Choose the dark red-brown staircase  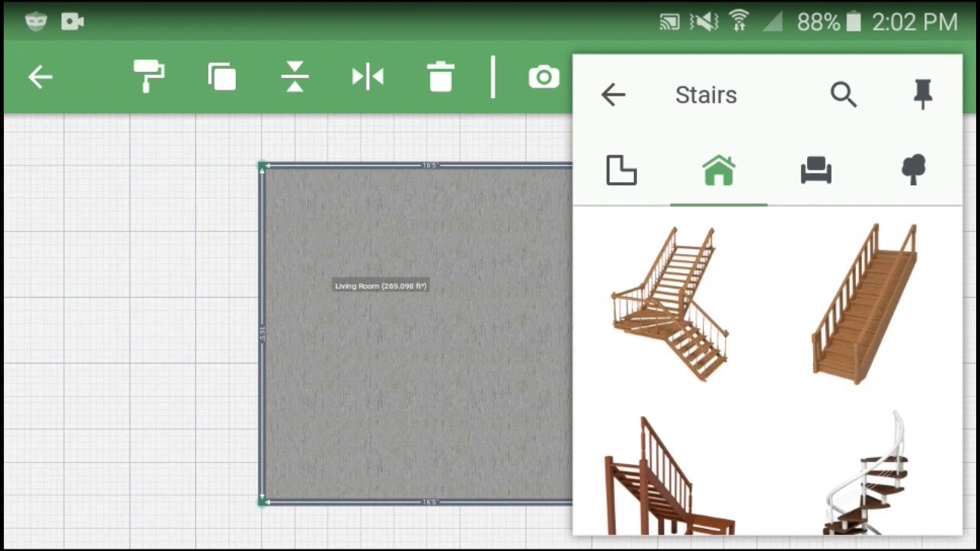click(x=670, y=475)
